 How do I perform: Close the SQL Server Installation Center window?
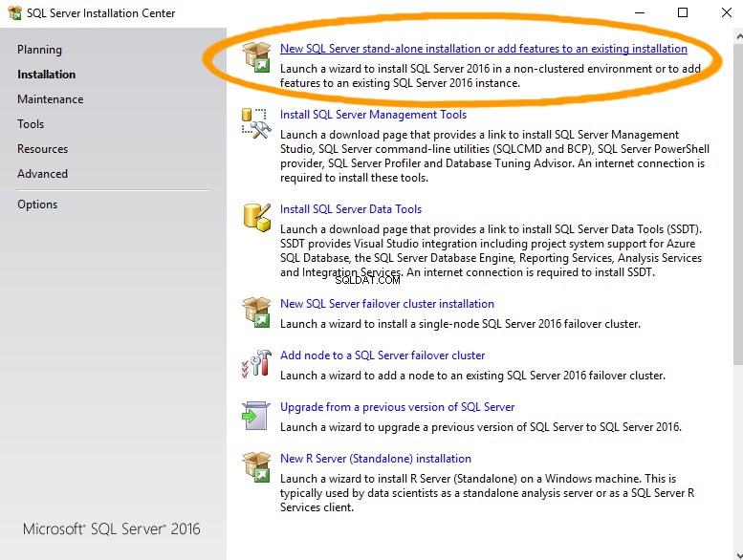(726, 12)
